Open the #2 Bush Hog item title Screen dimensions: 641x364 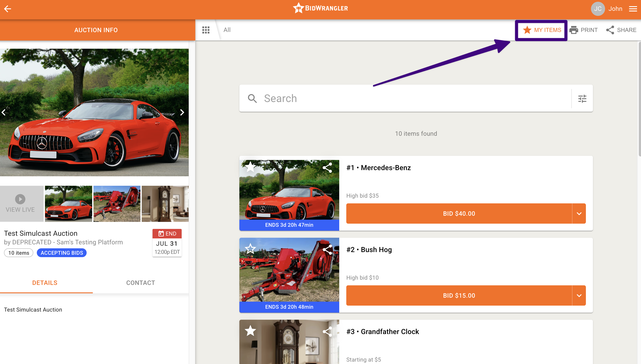click(369, 250)
